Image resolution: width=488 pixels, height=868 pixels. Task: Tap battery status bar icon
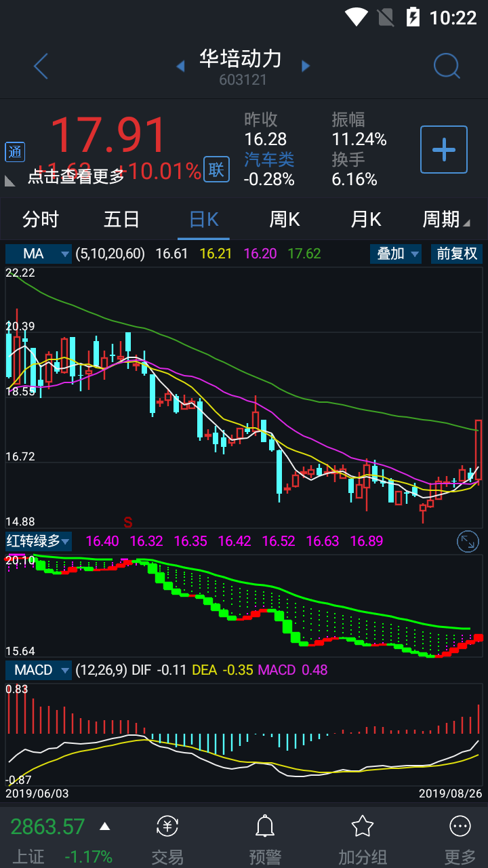point(413,17)
